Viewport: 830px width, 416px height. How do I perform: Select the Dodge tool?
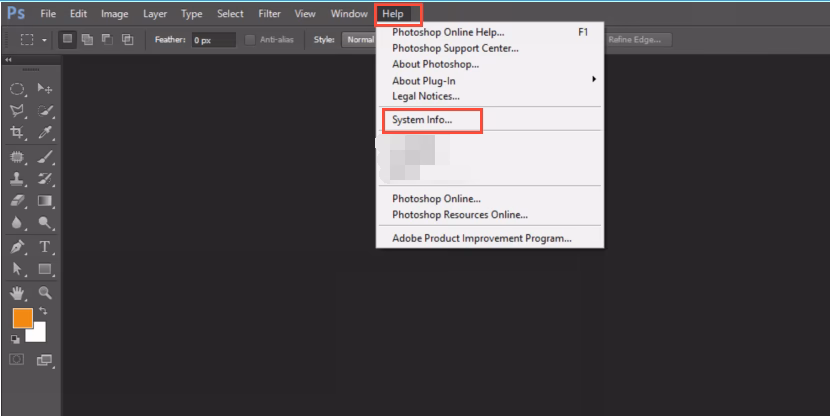tap(44, 223)
